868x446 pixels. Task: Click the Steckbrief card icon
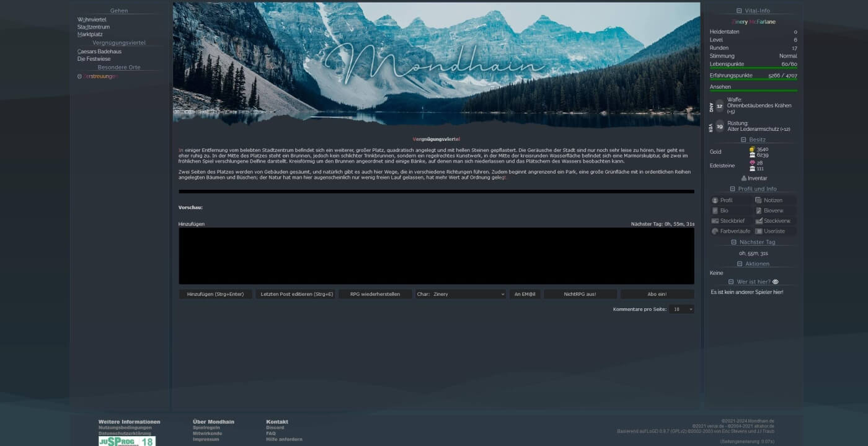click(x=715, y=221)
